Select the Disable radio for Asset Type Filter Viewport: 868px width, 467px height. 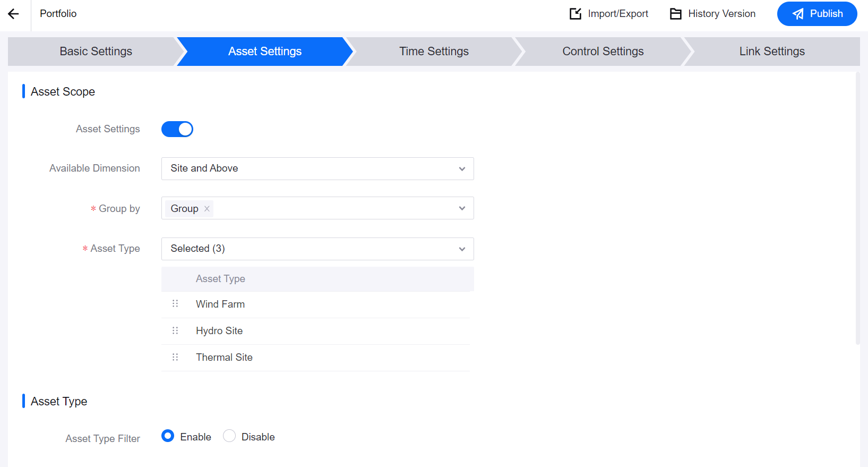click(229, 436)
